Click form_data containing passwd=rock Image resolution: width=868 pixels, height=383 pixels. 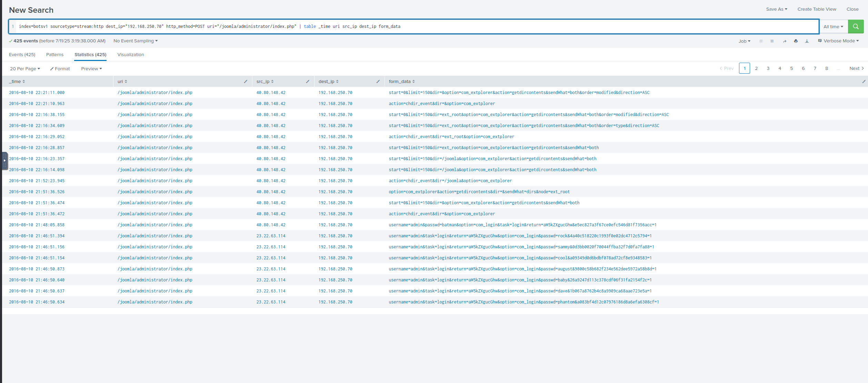[x=520, y=236]
